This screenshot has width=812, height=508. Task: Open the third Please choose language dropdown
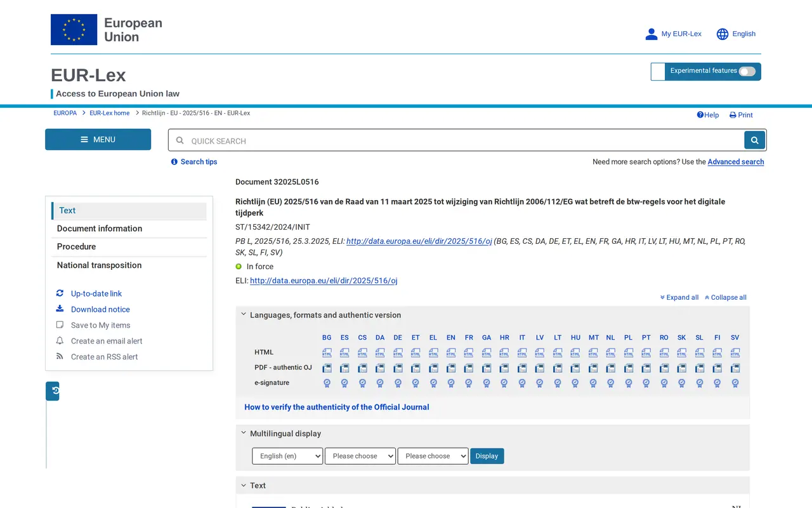tap(433, 456)
